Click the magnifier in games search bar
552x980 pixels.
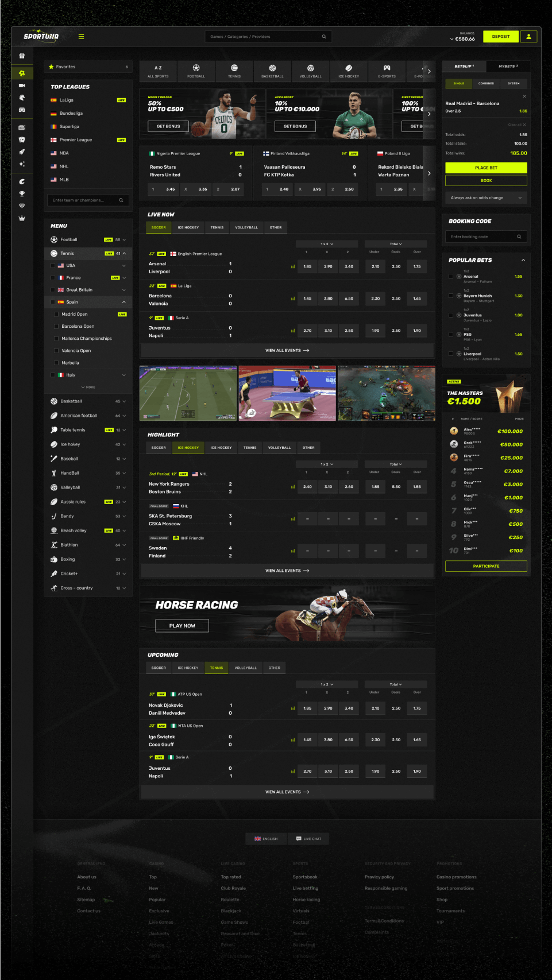click(324, 37)
